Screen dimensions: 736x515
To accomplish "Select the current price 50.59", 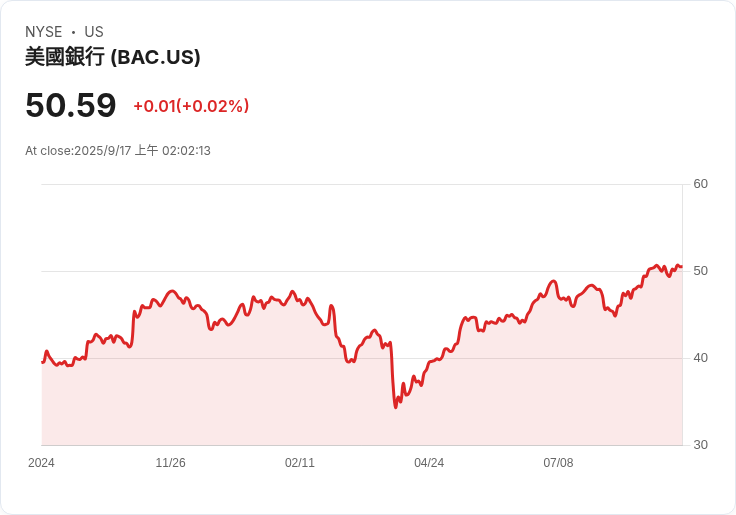I will pos(71,105).
